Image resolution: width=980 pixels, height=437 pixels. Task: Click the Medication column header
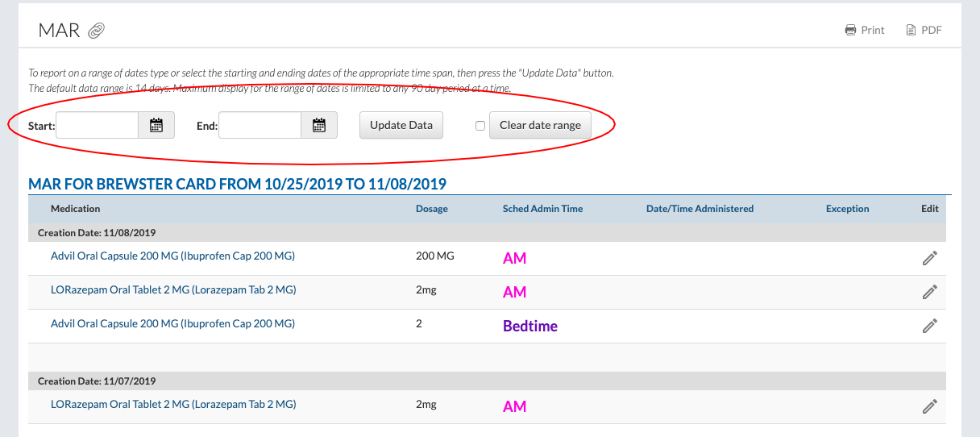(x=76, y=209)
